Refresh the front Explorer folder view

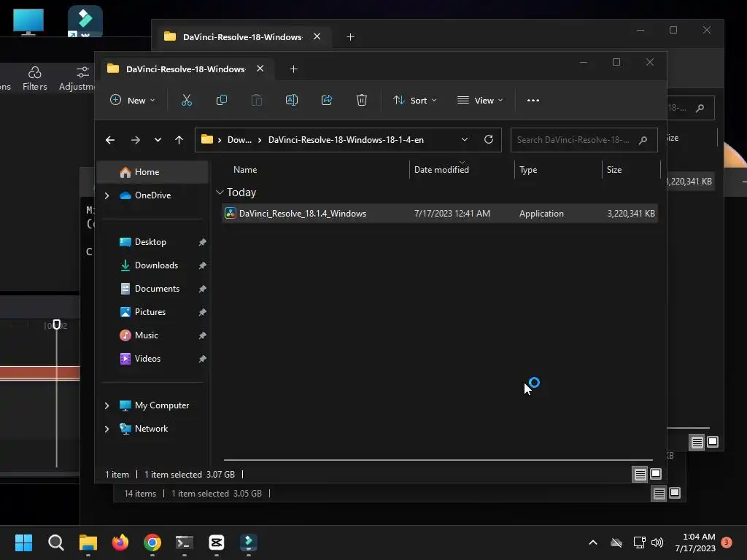tap(488, 139)
